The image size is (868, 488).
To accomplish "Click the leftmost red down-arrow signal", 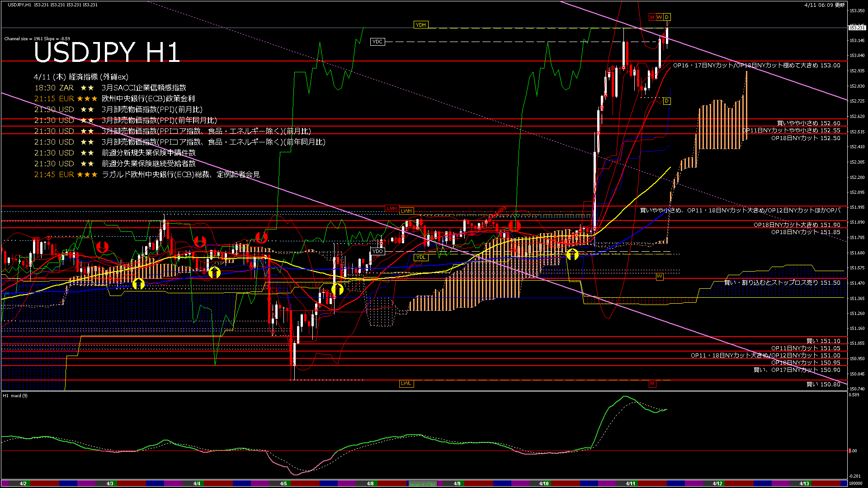I will [x=103, y=247].
